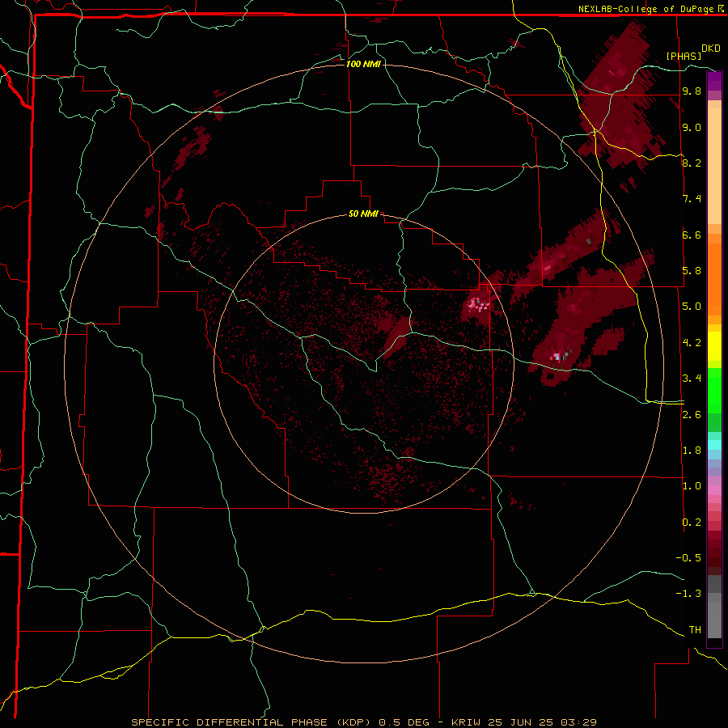The image size is (728, 728).
Task: Click the 5.0 legend value
Action: click(692, 307)
